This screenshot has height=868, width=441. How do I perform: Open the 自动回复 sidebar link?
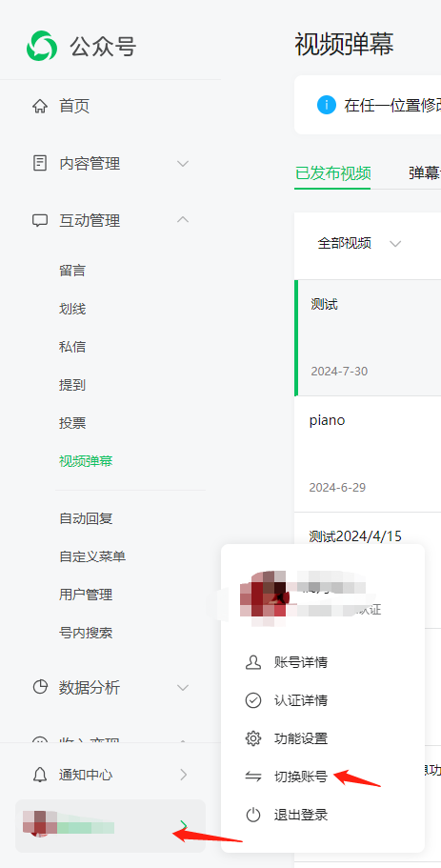pyautogui.click(x=86, y=518)
